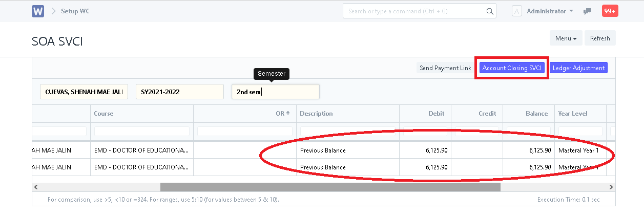Open the Menu dropdown button
644x217 pixels.
[566, 38]
